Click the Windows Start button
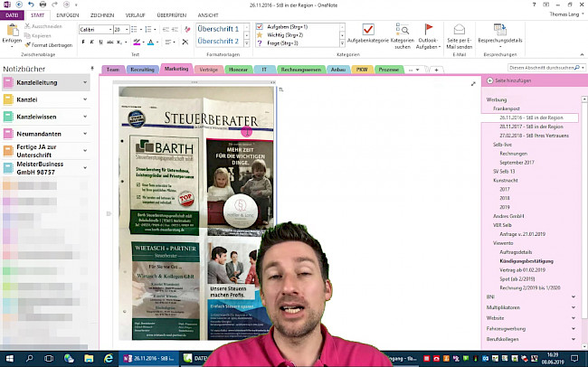The width and height of the screenshot is (588, 367). coord(8,358)
